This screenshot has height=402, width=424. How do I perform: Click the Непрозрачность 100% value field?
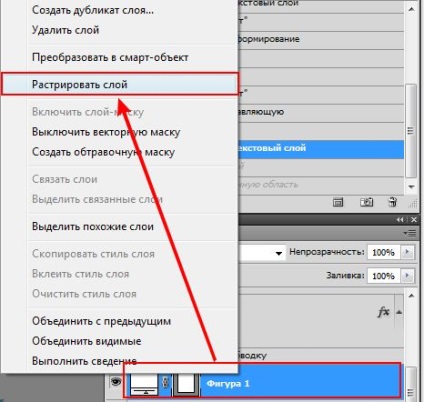coord(383,253)
